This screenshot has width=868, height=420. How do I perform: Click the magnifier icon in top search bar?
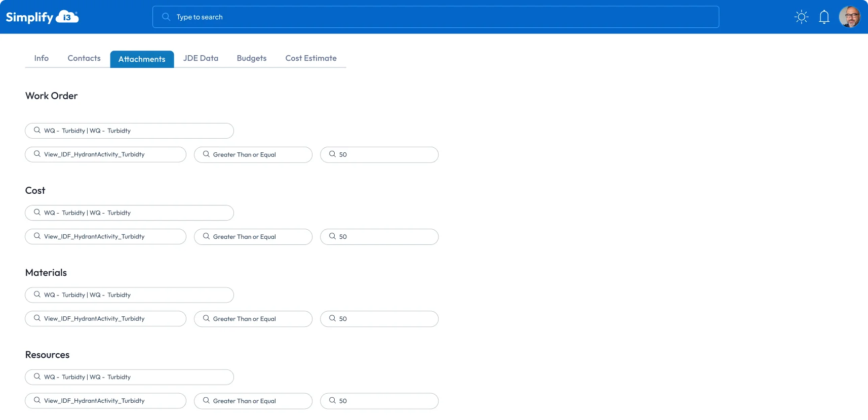pyautogui.click(x=166, y=17)
